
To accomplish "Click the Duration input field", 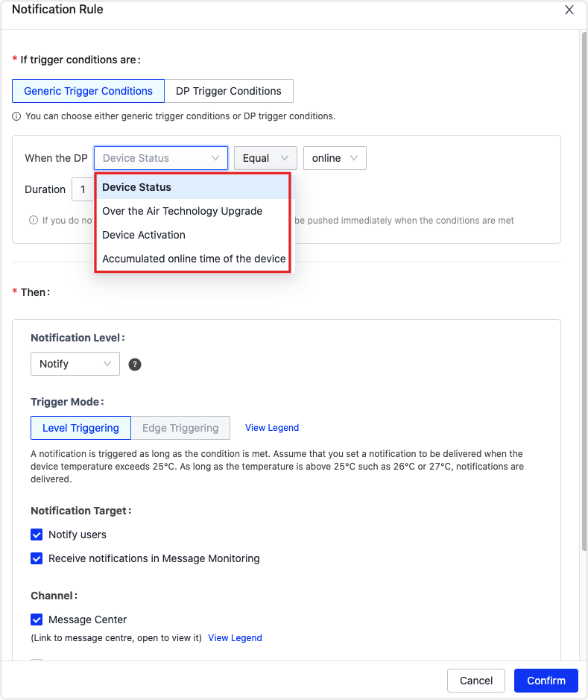I will click(84, 189).
